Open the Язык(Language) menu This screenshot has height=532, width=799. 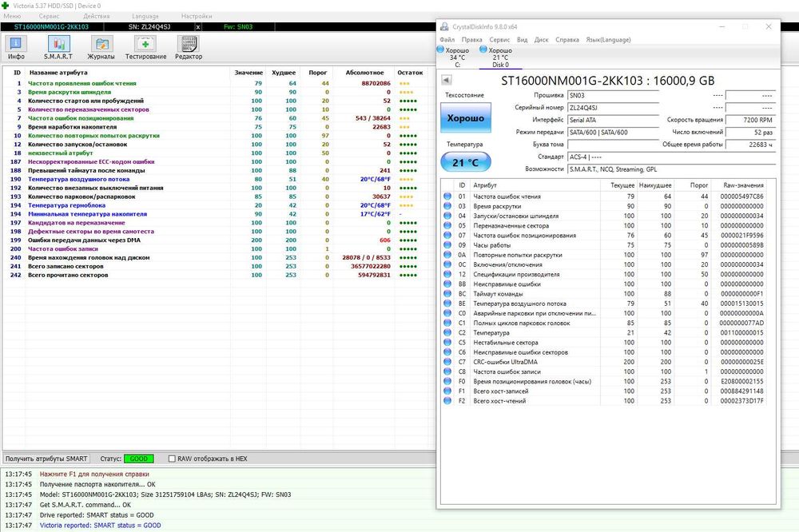[x=608, y=40]
